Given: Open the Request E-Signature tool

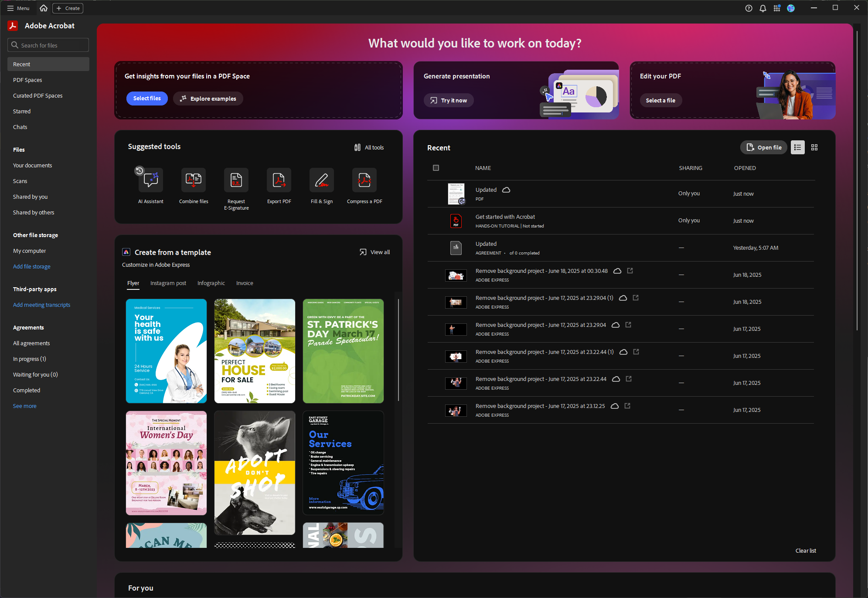Looking at the screenshot, I should 236,180.
